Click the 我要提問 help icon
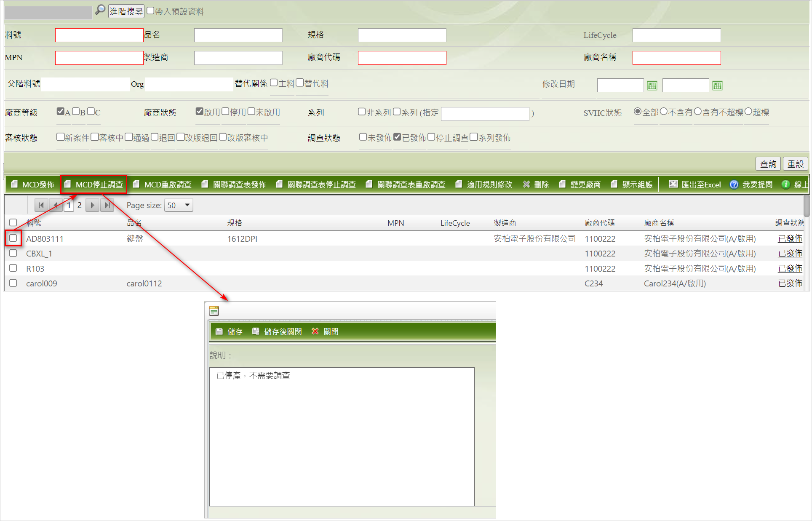Screen dimensions: 812x521 click(734, 184)
